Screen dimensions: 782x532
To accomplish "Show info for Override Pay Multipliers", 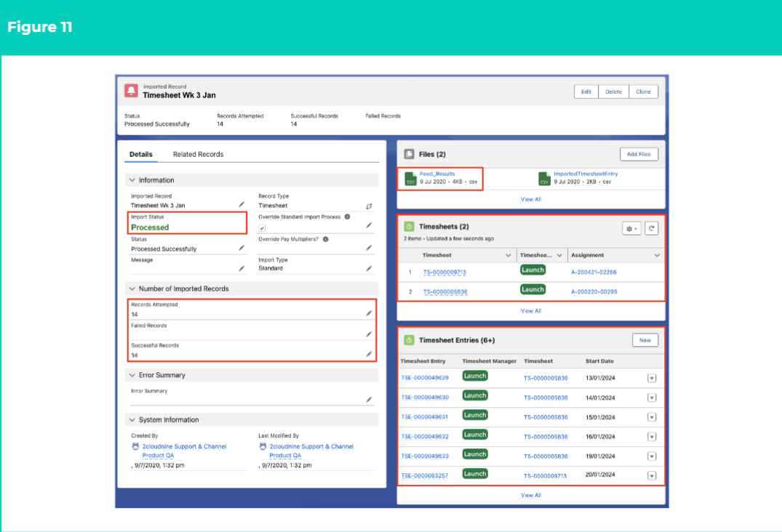I will point(326,239).
